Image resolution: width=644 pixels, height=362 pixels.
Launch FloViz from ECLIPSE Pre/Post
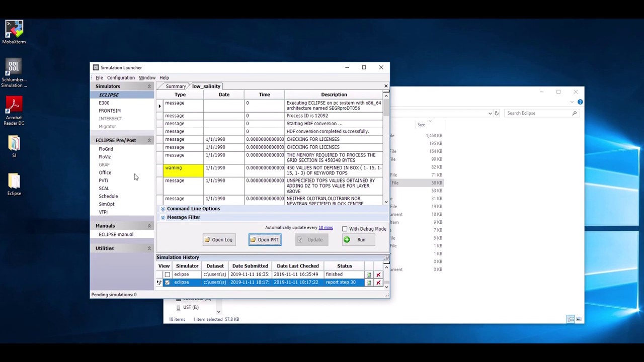(105, 157)
